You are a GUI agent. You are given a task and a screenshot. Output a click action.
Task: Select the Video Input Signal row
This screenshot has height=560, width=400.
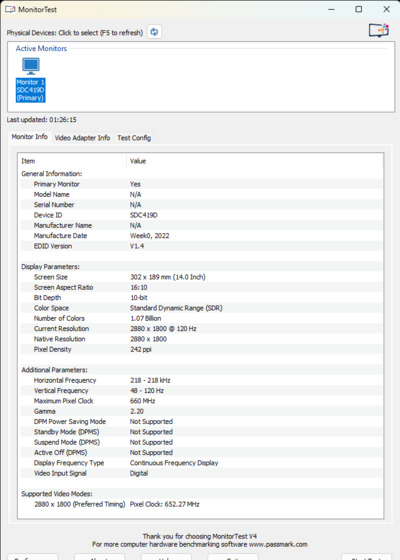(x=201, y=474)
